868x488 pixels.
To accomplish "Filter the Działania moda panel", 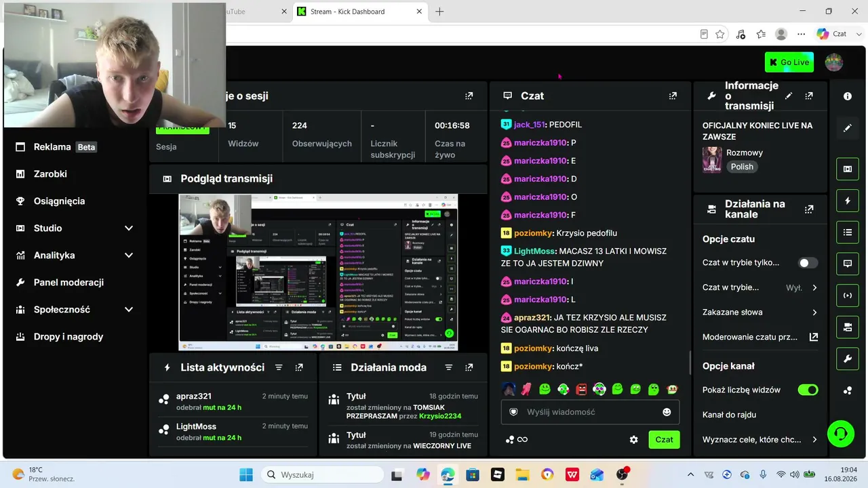I will click(448, 367).
